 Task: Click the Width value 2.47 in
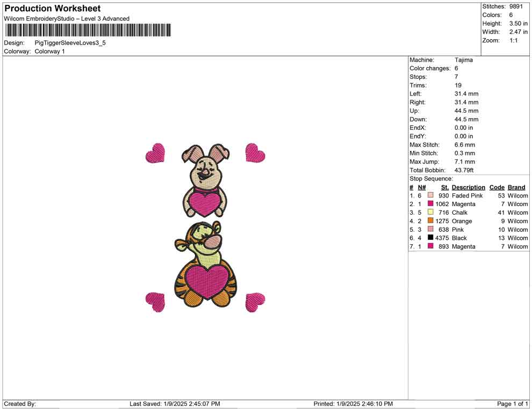518,32
